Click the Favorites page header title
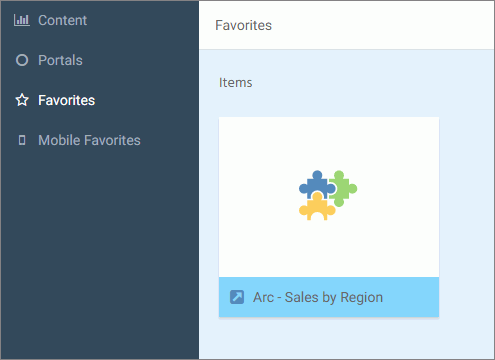Viewport: 495px width, 360px height. (243, 25)
